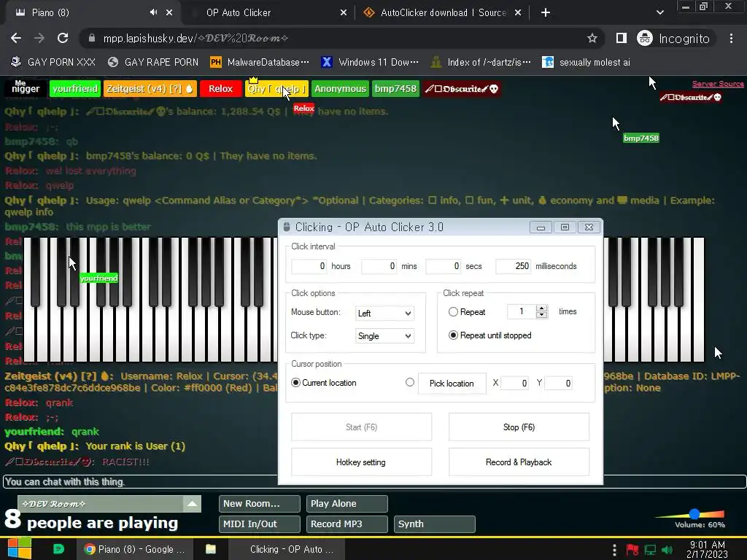Select the Repeat radio option
The height and width of the screenshot is (560, 747).
coord(453,311)
